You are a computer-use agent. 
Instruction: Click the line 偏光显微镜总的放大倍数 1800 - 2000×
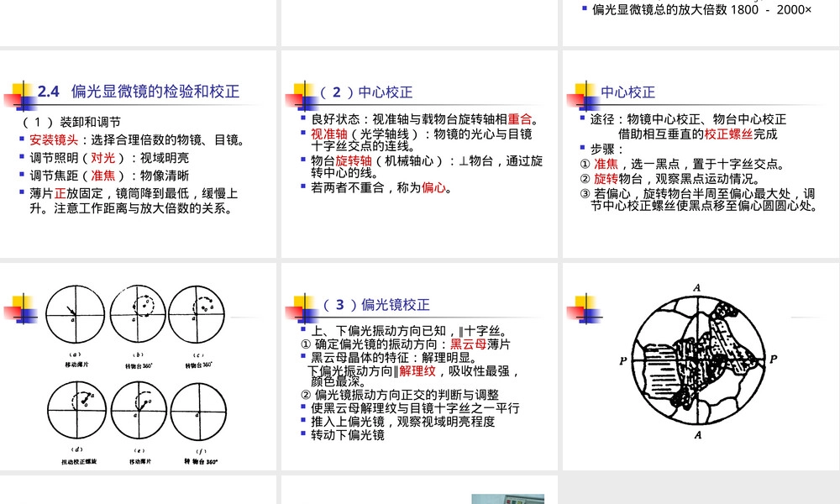tap(701, 9)
